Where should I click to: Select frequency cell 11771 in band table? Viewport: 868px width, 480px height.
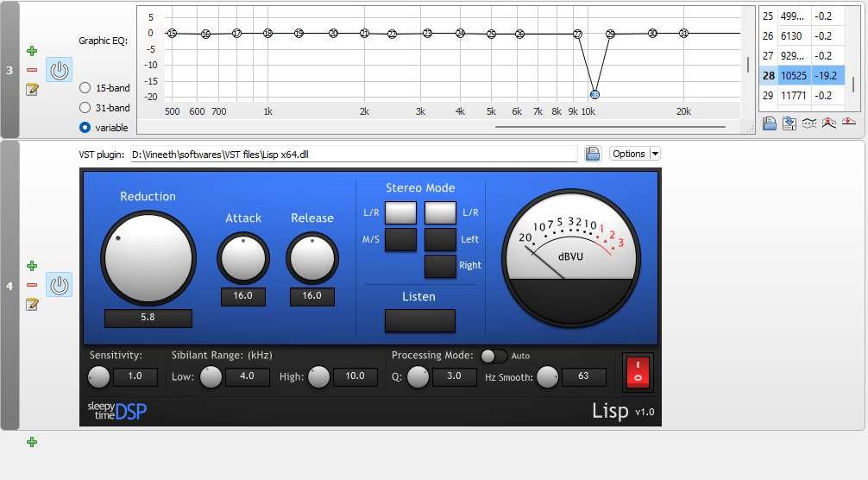[x=795, y=95]
